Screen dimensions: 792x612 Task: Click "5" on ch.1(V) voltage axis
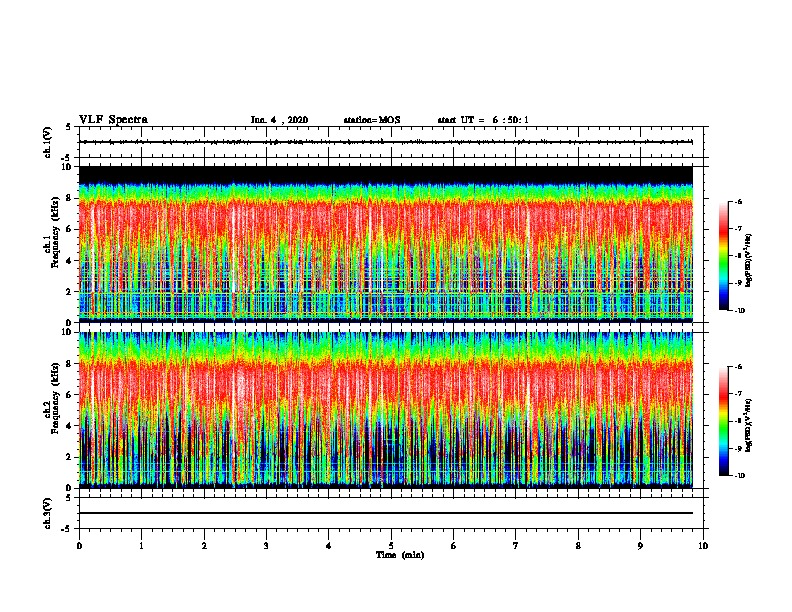(70, 127)
